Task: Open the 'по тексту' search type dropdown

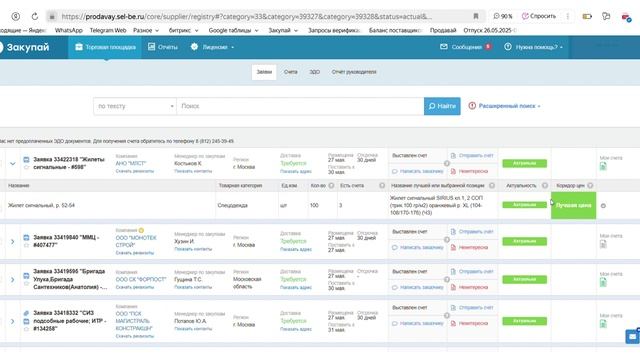Action: tap(135, 106)
